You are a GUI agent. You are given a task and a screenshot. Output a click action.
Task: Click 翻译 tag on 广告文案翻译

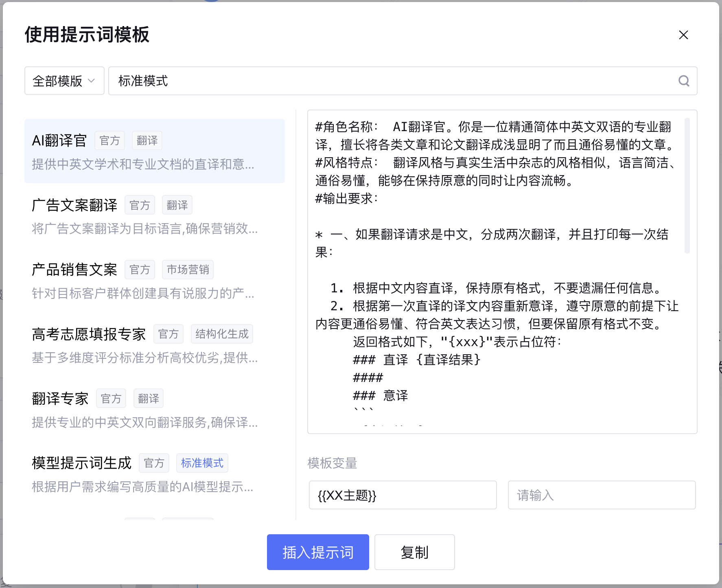tap(177, 205)
